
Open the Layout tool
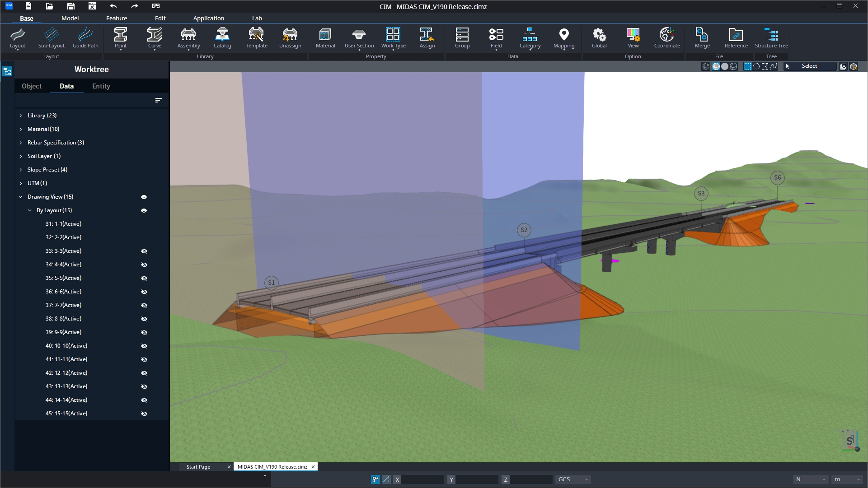(x=18, y=38)
